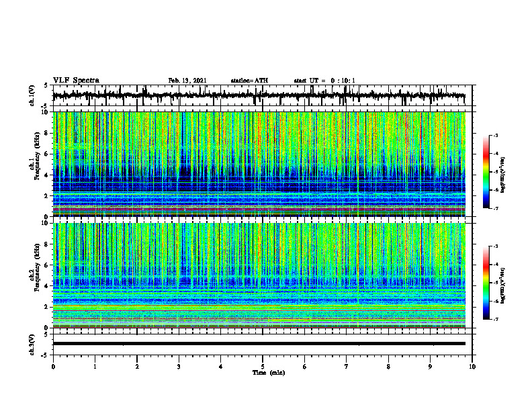Click the '4' kHz tick of ch.2 spectrogram

pyautogui.click(x=46, y=286)
